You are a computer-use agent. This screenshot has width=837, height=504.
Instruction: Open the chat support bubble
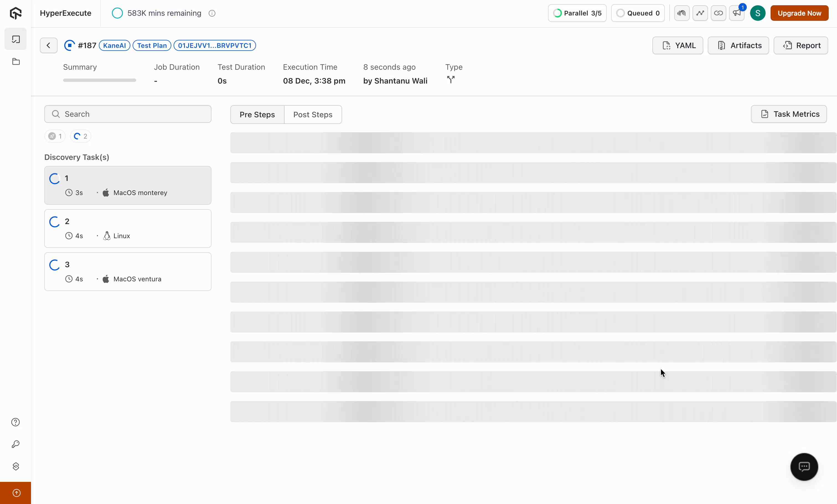804,467
